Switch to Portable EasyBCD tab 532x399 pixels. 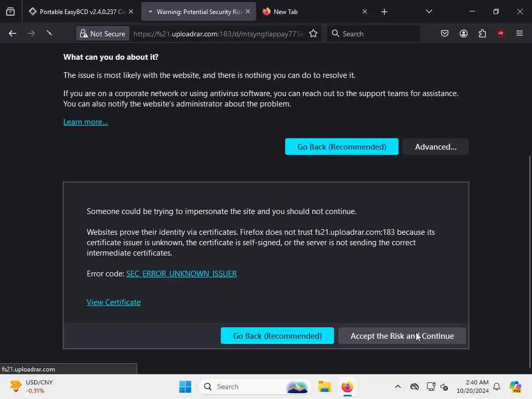pyautogui.click(x=81, y=11)
